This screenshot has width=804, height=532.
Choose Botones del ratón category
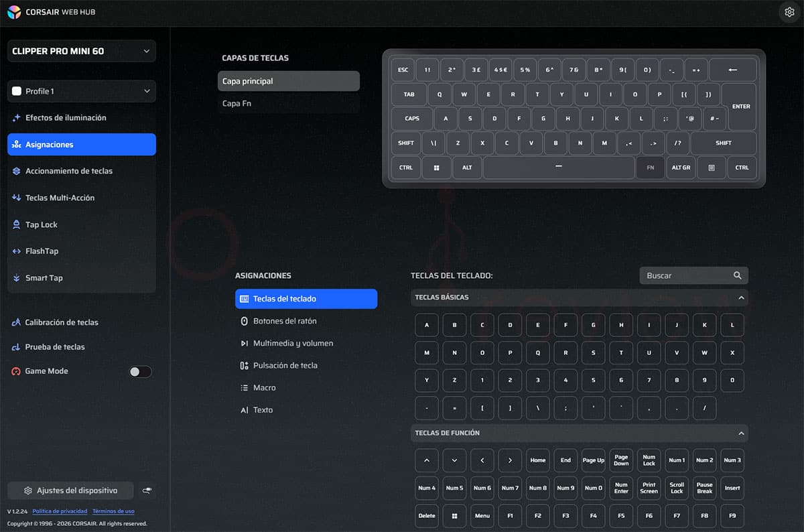tap(306, 321)
